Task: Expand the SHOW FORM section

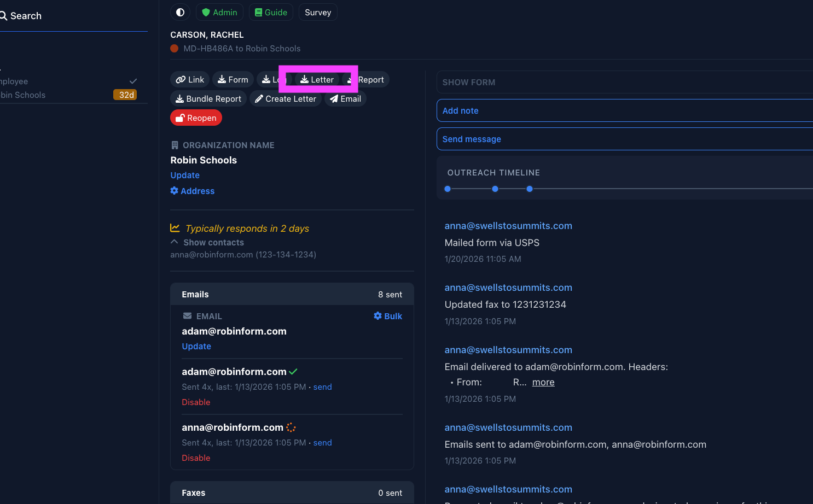Action: tap(625, 82)
